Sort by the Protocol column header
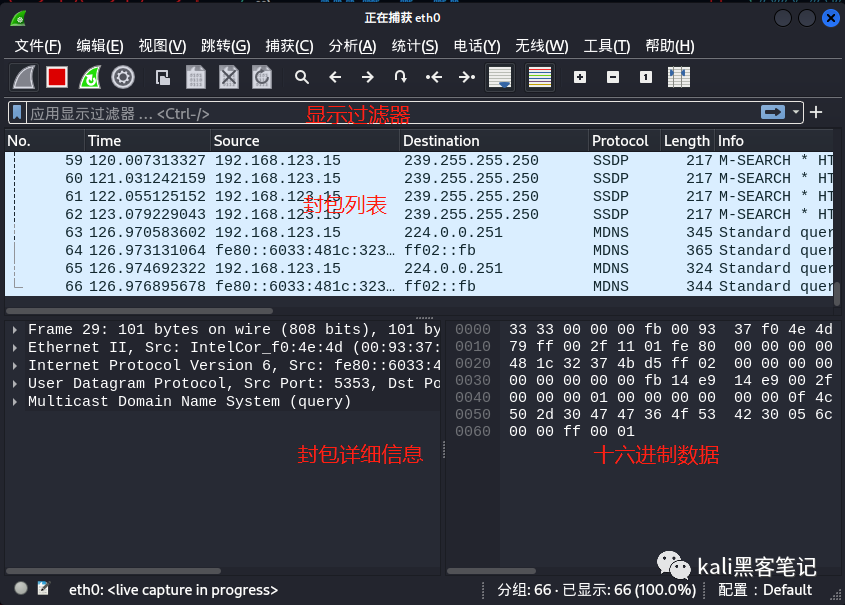This screenshot has height=605, width=845. pyautogui.click(x=625, y=141)
